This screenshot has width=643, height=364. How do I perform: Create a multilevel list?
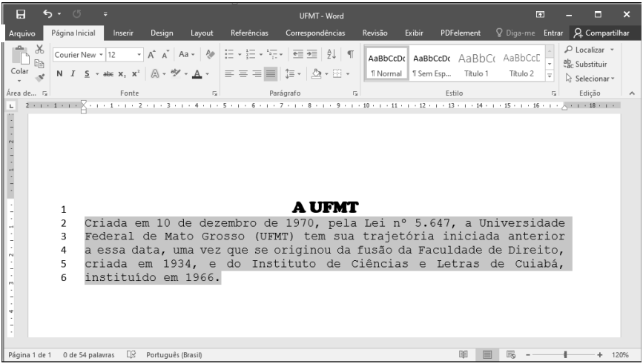[272, 54]
